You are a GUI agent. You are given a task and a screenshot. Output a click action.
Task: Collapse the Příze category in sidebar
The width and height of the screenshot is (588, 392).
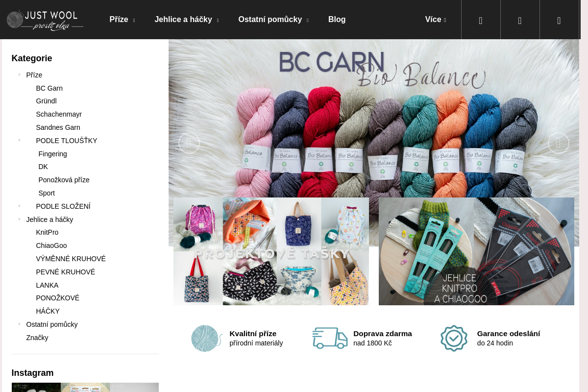point(19,75)
